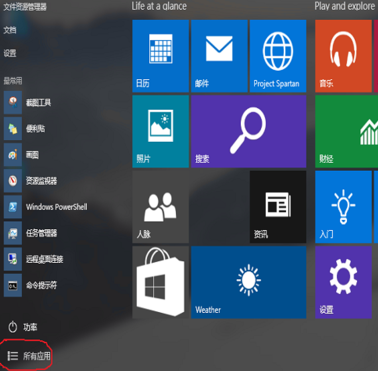Image resolution: width=378 pixels, height=371 pixels.
Task: Launch 画图 paint icon
Action: click(13, 155)
